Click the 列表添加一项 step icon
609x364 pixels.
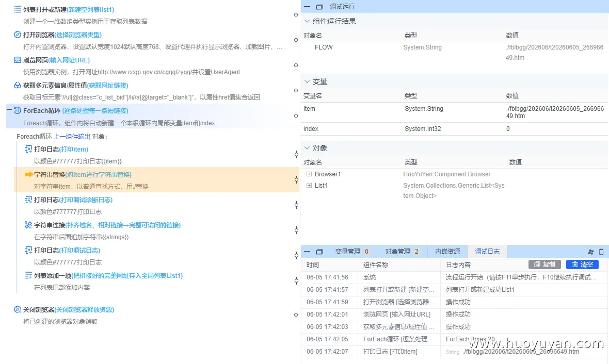28,275
